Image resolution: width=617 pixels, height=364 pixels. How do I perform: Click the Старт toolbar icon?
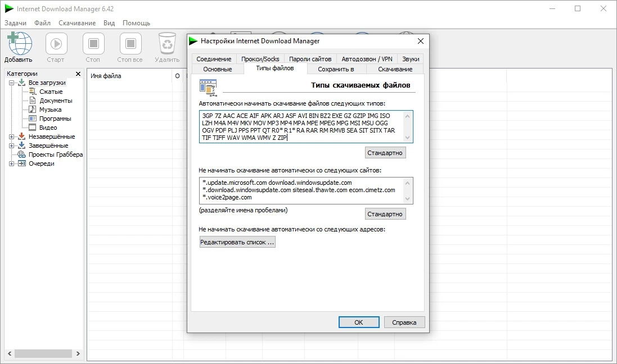click(56, 43)
